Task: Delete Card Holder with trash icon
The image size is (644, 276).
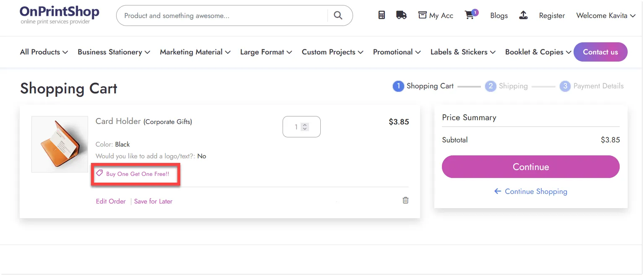Action: click(405, 200)
